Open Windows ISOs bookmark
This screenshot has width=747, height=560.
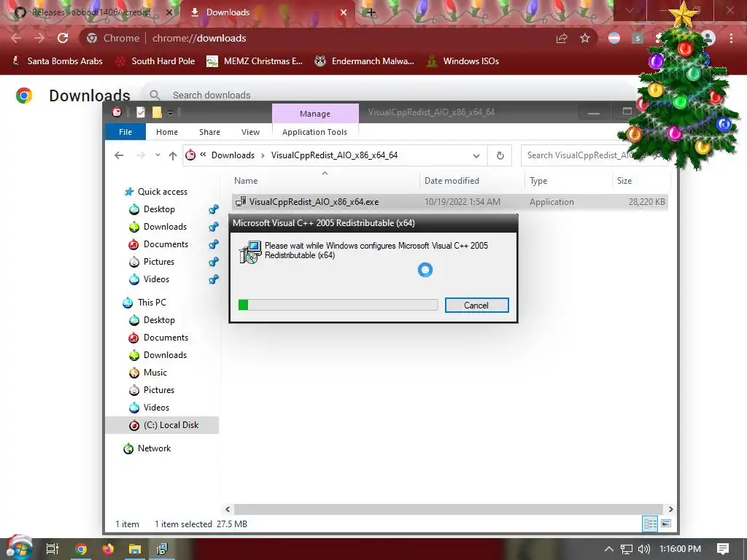click(462, 61)
